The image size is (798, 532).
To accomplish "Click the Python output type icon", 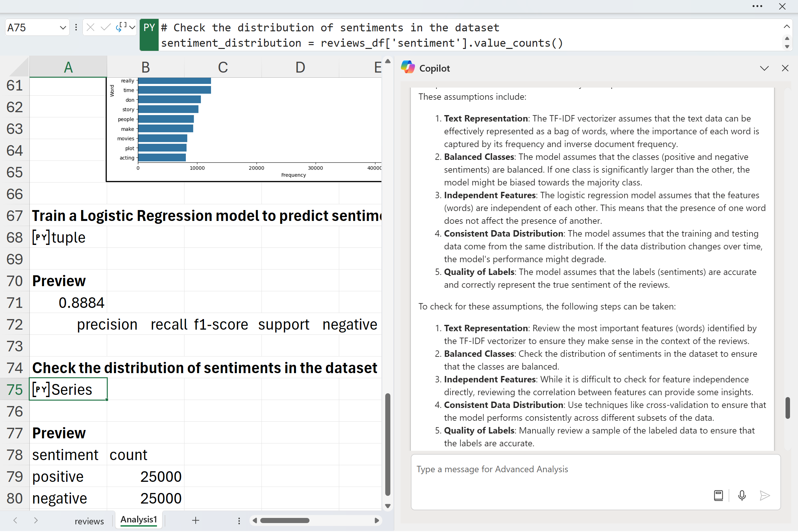I will [121, 27].
